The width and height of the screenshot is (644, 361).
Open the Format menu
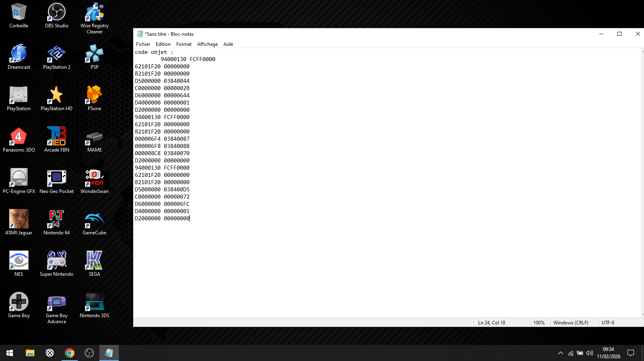(184, 44)
